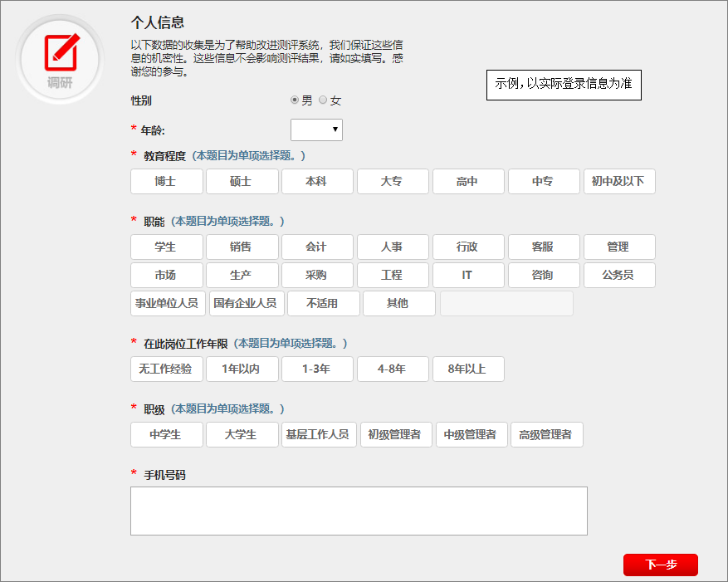Image resolution: width=728 pixels, height=582 pixels.
Task: Pick 采购 job function option
Action: tap(318, 275)
